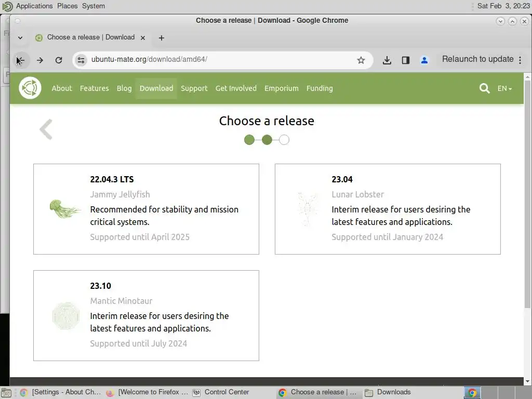This screenshot has height=399, width=532.
Task: Click the show desktop icon in bottom-left
Action: 6,393
